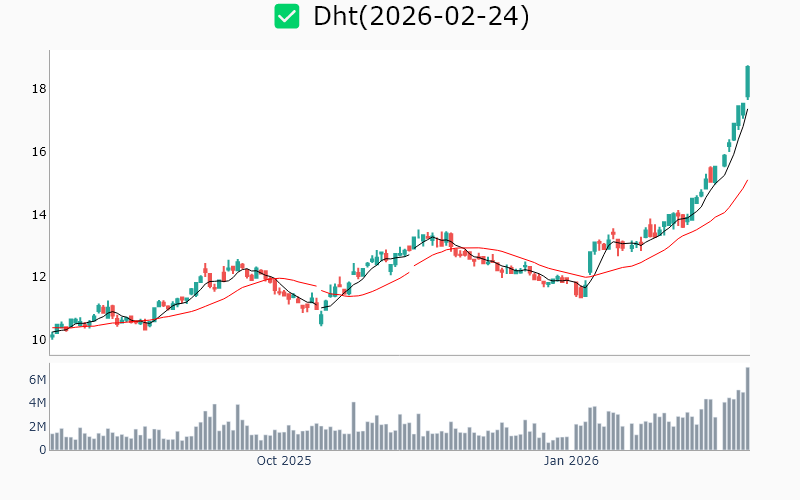Screen dimensions: 800x500
Task: Click the 2M volume axis label
Action: pos(37,427)
